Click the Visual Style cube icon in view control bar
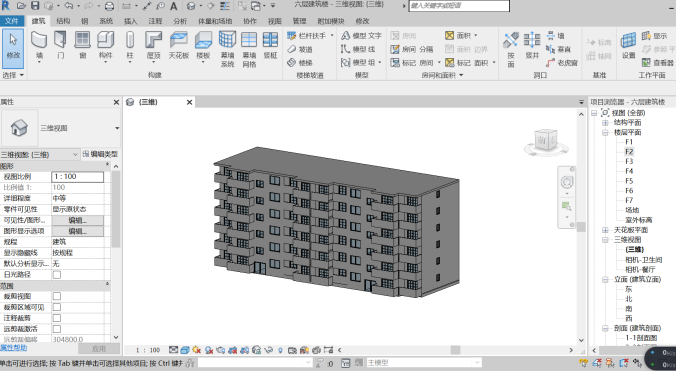The image size is (676, 371). [x=185, y=350]
